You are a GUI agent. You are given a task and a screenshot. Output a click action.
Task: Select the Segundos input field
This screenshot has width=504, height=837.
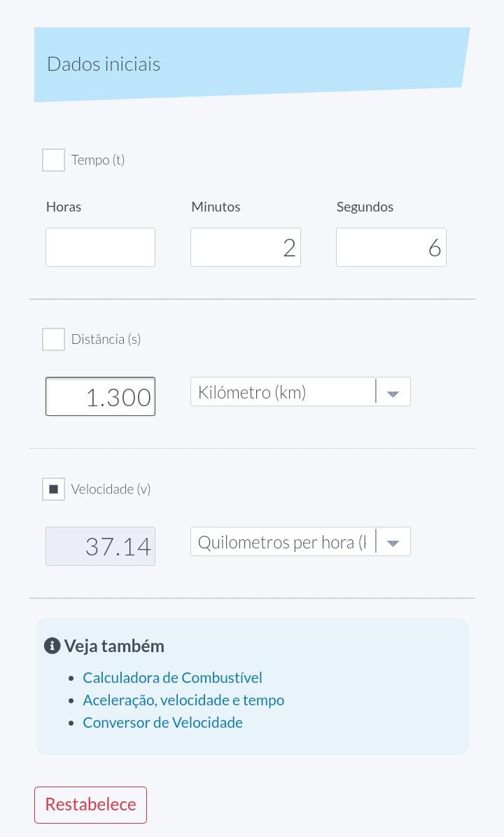pos(391,247)
